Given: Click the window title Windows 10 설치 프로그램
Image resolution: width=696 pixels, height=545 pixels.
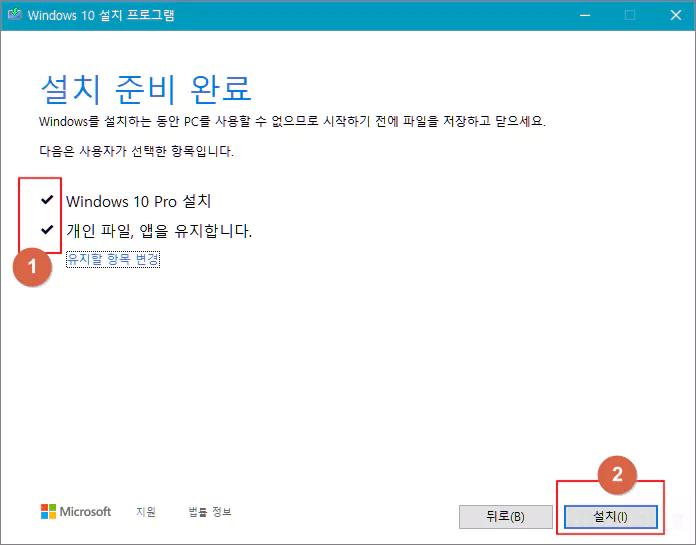Looking at the screenshot, I should click(101, 15).
